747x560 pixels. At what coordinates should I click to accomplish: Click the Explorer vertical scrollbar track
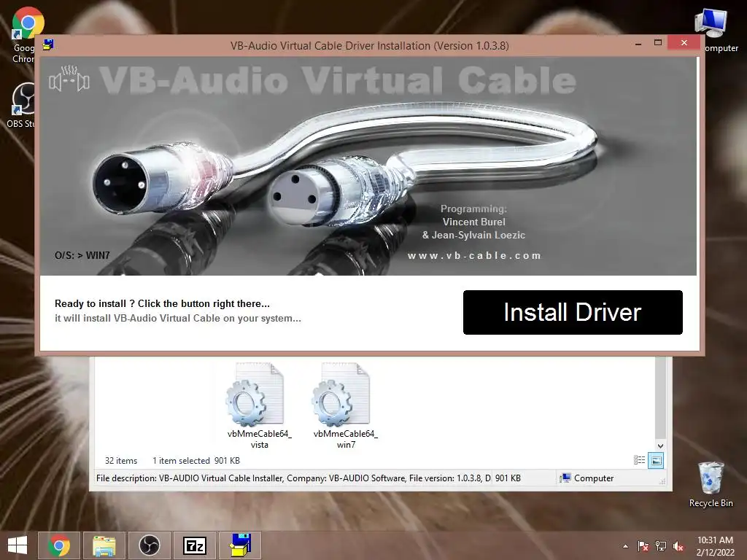pyautogui.click(x=660, y=397)
